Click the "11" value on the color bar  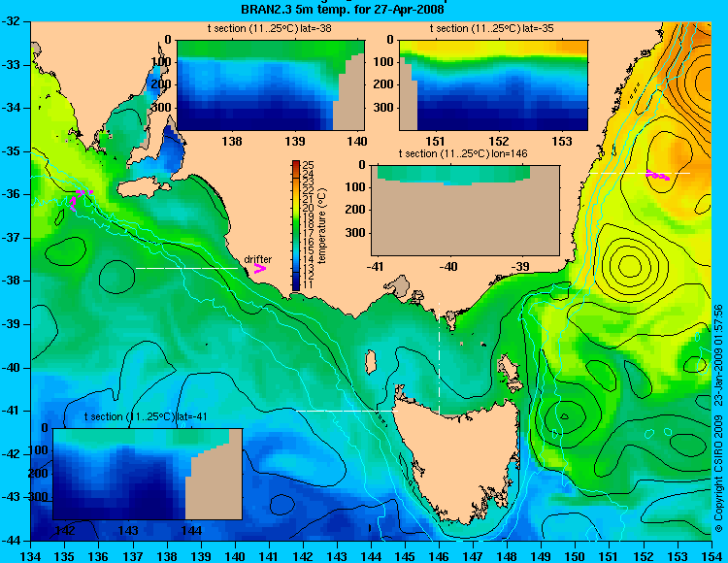coord(309,285)
